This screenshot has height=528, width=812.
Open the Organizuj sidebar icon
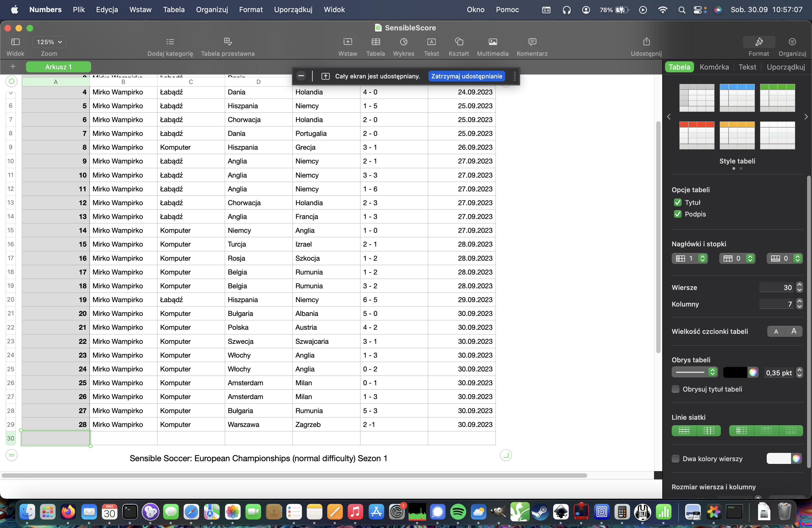tap(792, 42)
